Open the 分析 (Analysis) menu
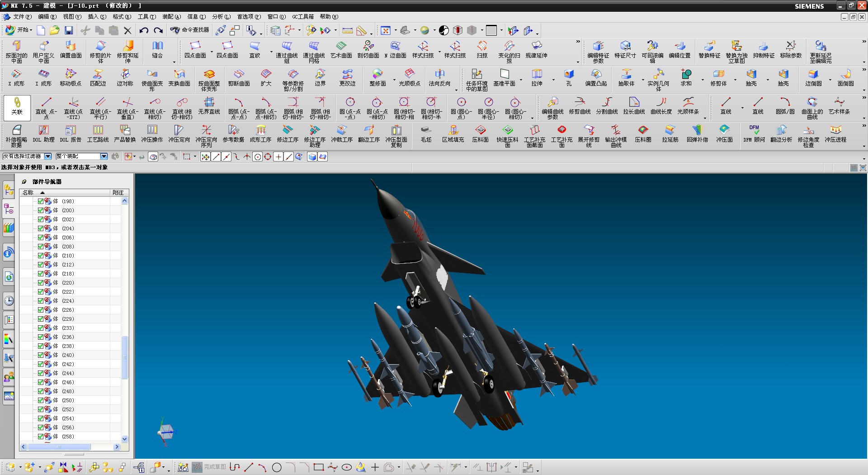Screen dimensions: 868x475 pos(221,17)
